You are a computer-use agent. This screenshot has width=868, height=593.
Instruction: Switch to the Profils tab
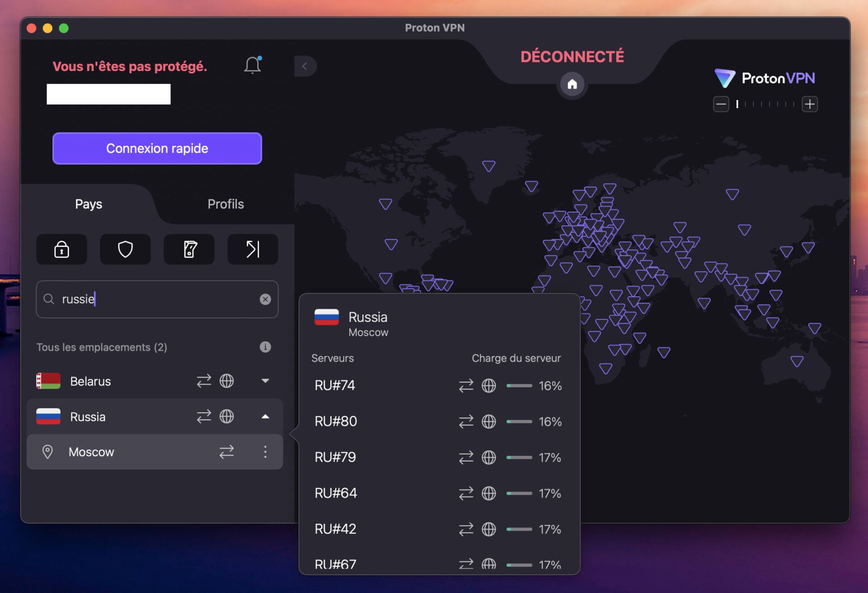(226, 204)
